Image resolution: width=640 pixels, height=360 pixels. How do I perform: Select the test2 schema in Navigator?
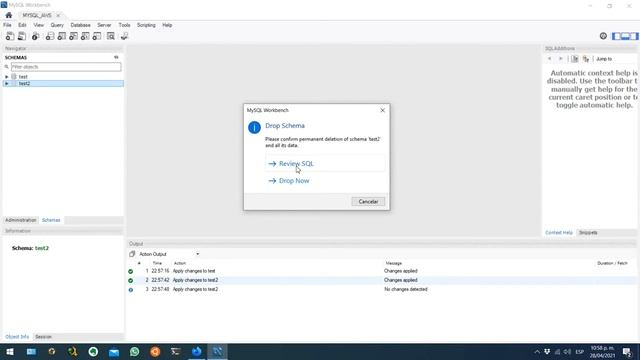click(24, 83)
